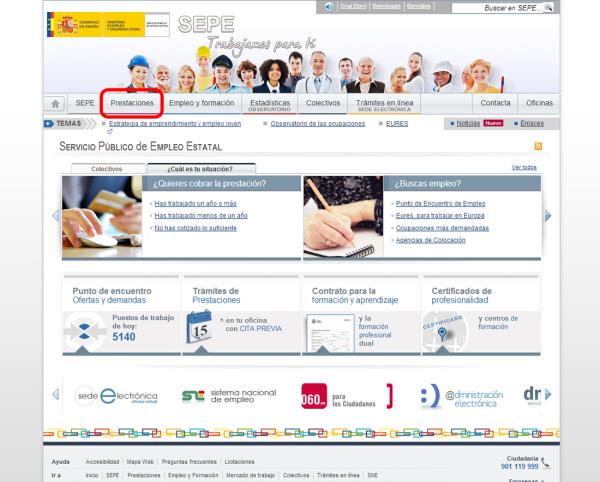The height and width of the screenshot is (482, 600).
Task: Open the Prestaciones menu
Action: pos(132,103)
